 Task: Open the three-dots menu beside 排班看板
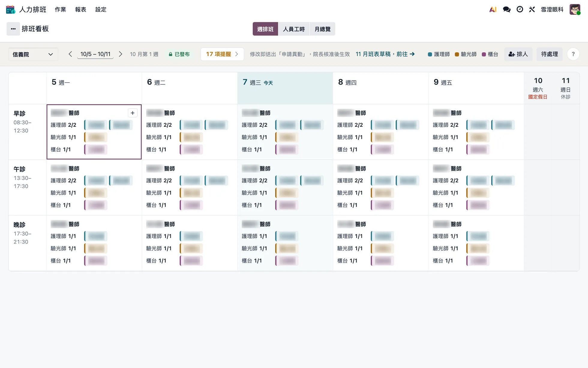(13, 29)
